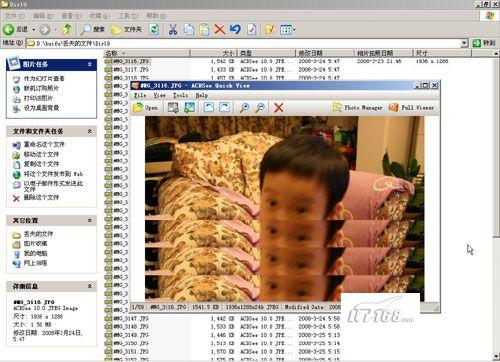Click the Paste clipboard icon
This screenshot has height=362, width=500.
(204, 29)
